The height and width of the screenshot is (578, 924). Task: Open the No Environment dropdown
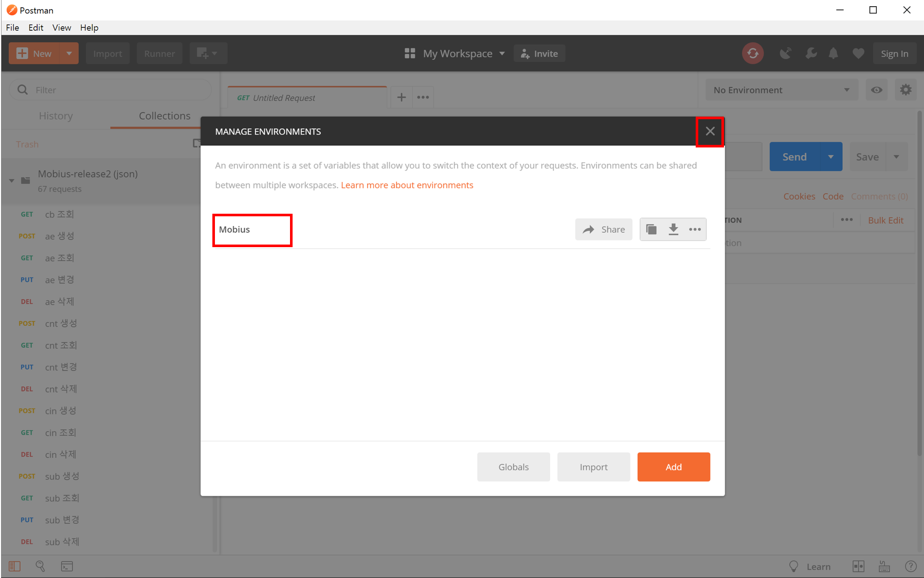click(781, 90)
